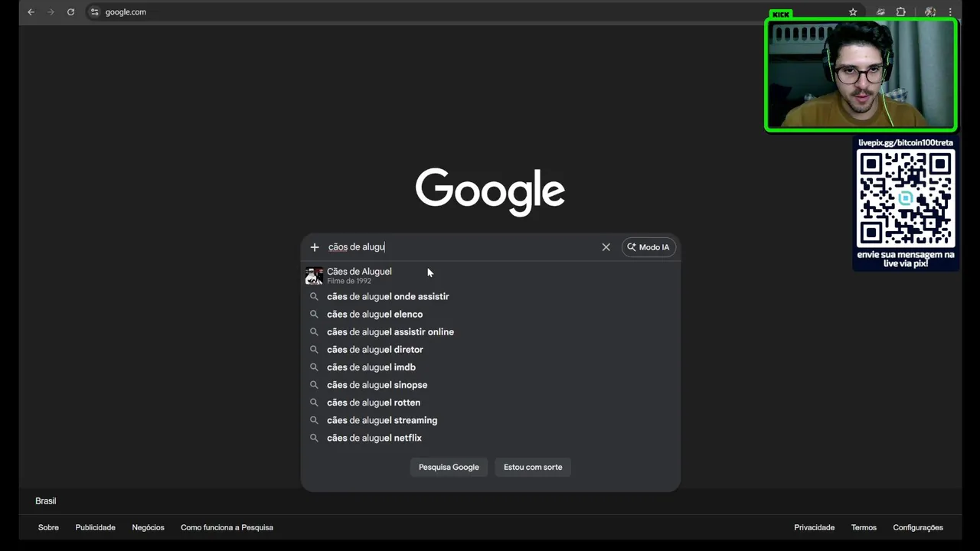Click the Google logo
This screenshot has height=551, width=980.
(x=490, y=192)
